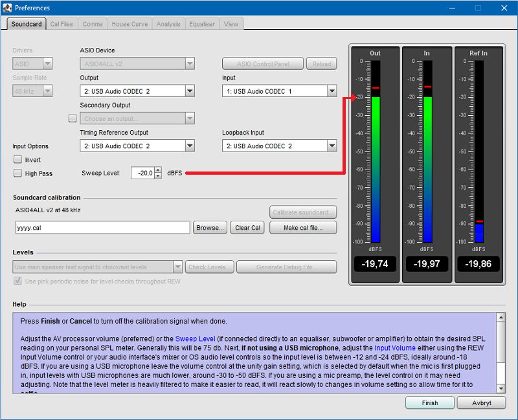Click the Help scrollbar down arrow
This screenshot has width=518, height=420.
[x=501, y=389]
